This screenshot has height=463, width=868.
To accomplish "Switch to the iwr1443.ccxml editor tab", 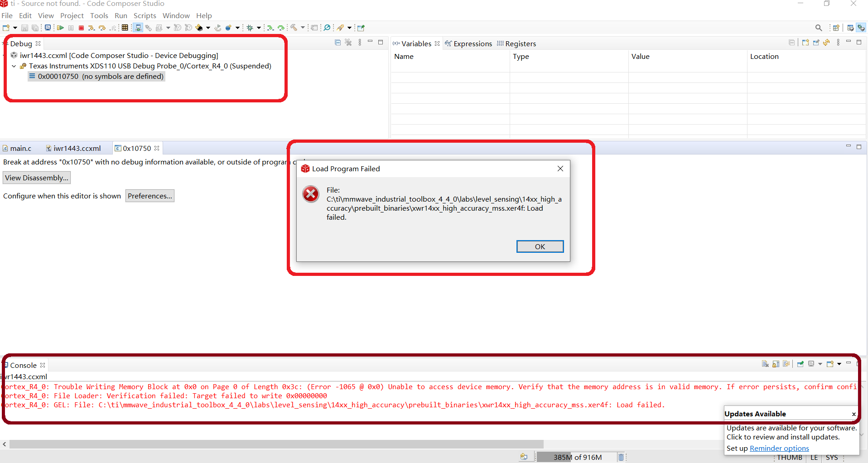I will (x=73, y=148).
